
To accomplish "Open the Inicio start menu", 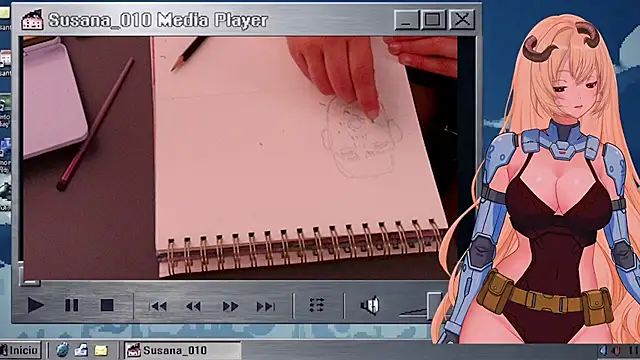I will click(x=20, y=350).
